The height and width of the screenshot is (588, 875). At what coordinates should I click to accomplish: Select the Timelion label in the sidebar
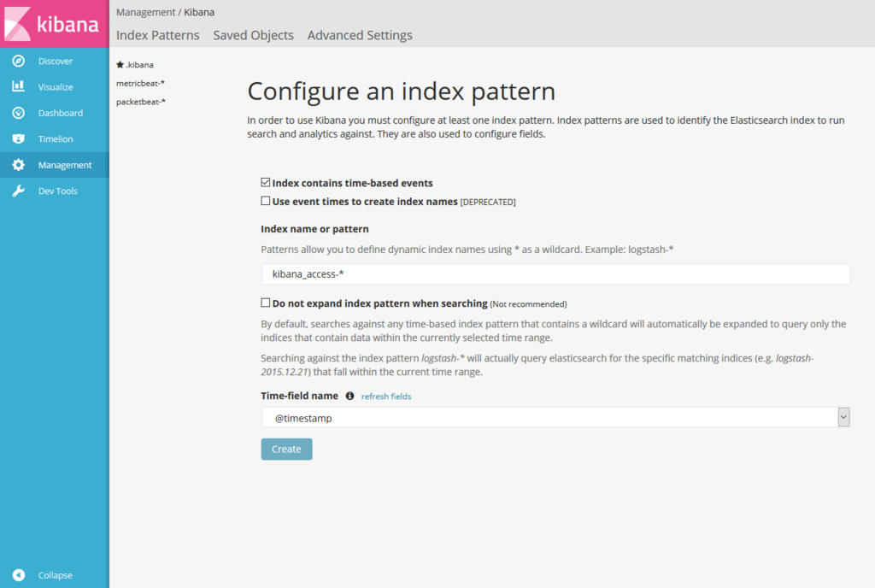[x=56, y=139]
